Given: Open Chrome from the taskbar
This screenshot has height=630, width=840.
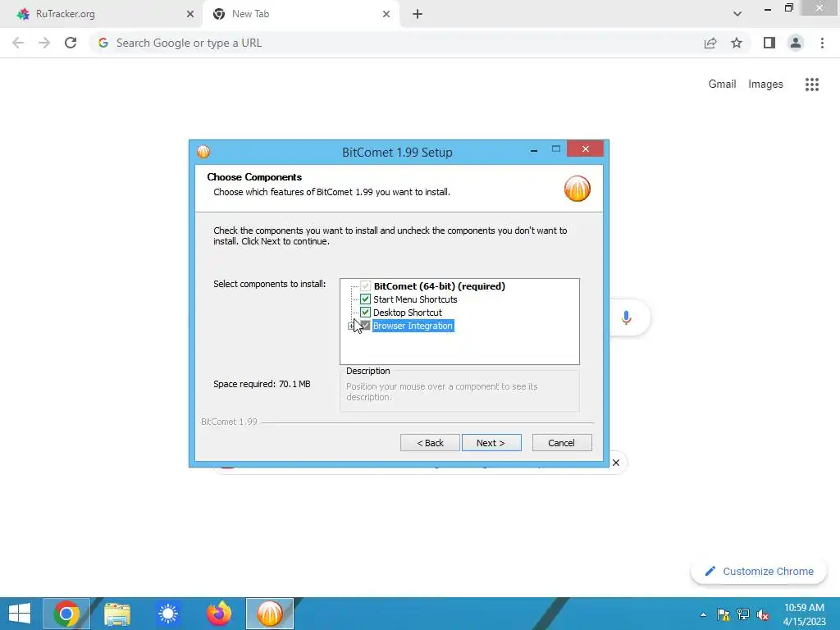Looking at the screenshot, I should [x=66, y=614].
